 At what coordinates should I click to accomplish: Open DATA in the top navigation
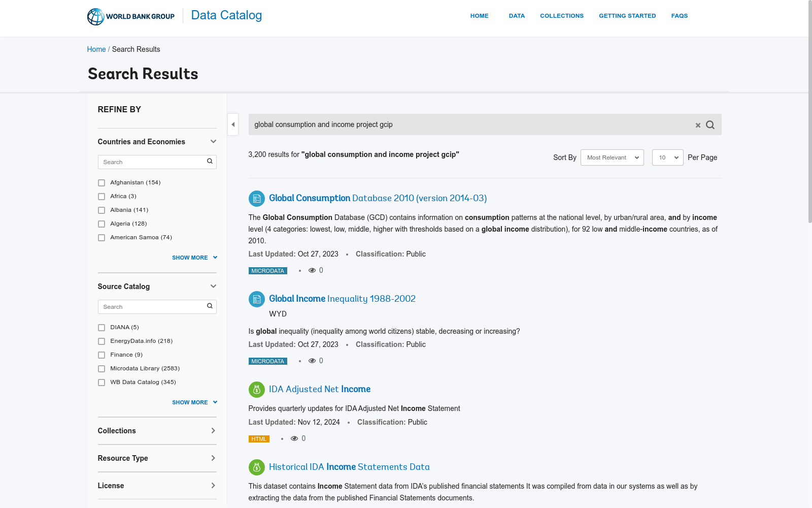(517, 16)
